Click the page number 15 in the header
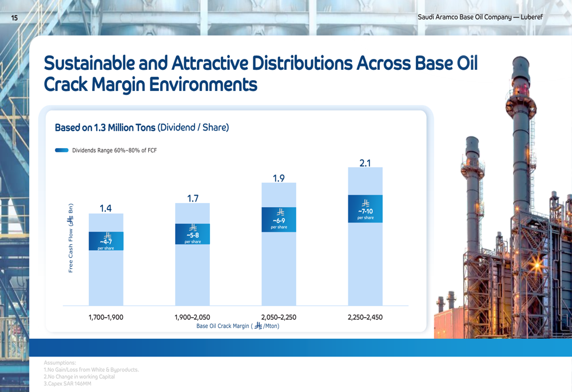Image resolution: width=572 pixels, height=392 pixels. [14, 18]
